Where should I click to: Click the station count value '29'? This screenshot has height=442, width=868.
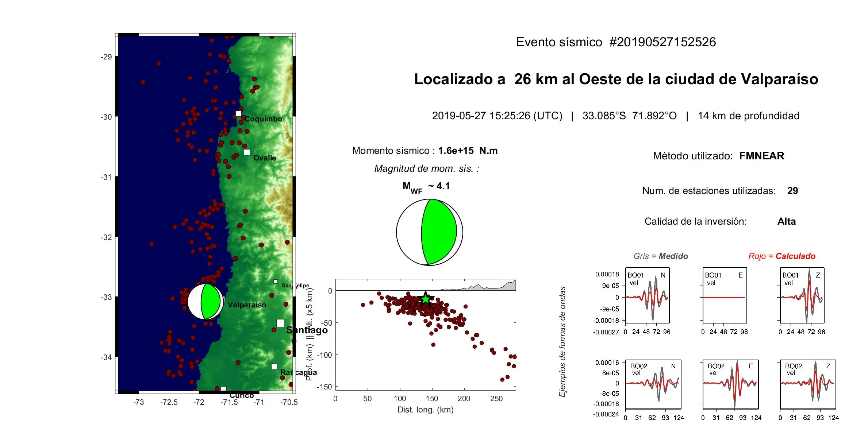793,191
